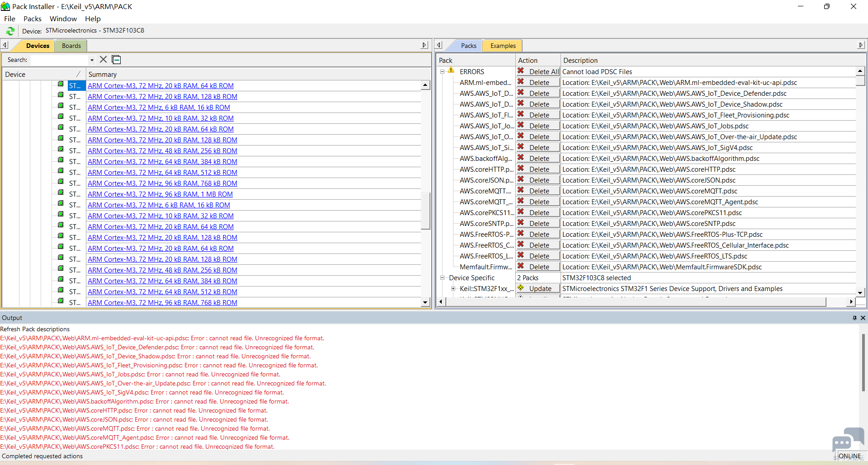Select the Devices tab
Screen dimensions: 868x465
(38, 46)
